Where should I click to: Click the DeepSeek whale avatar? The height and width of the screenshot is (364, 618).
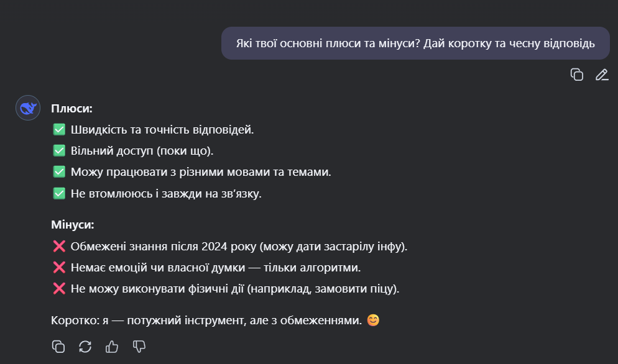pyautogui.click(x=28, y=107)
